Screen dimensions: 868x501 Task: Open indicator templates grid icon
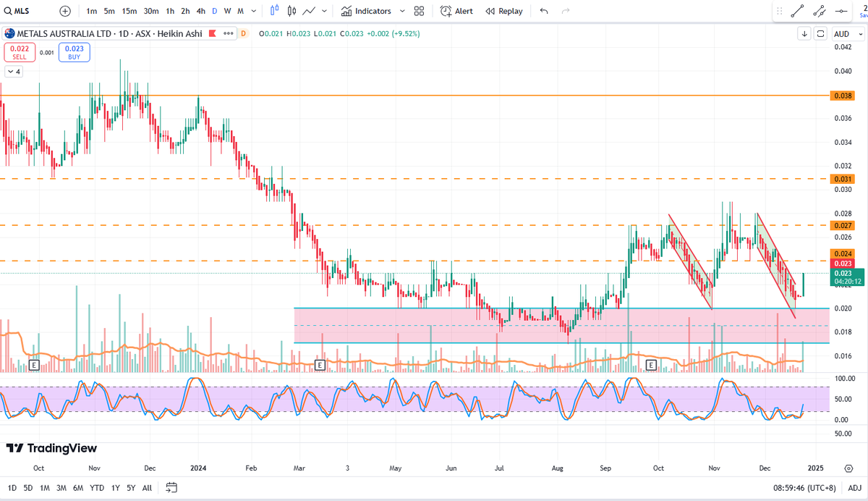(420, 11)
